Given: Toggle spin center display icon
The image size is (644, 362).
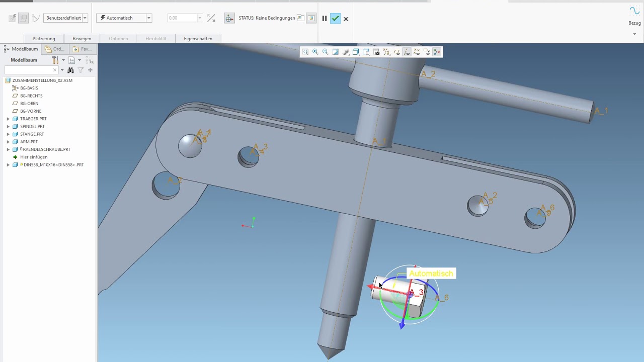Looking at the screenshot, I should (437, 52).
